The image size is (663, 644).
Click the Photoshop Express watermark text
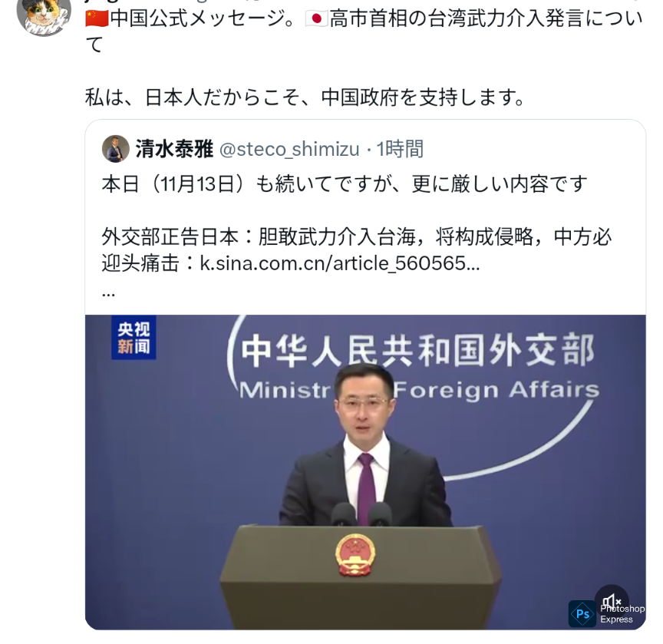tap(622, 613)
